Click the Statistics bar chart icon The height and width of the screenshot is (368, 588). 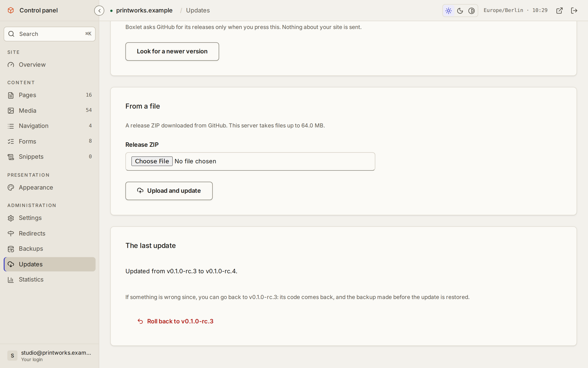11,279
